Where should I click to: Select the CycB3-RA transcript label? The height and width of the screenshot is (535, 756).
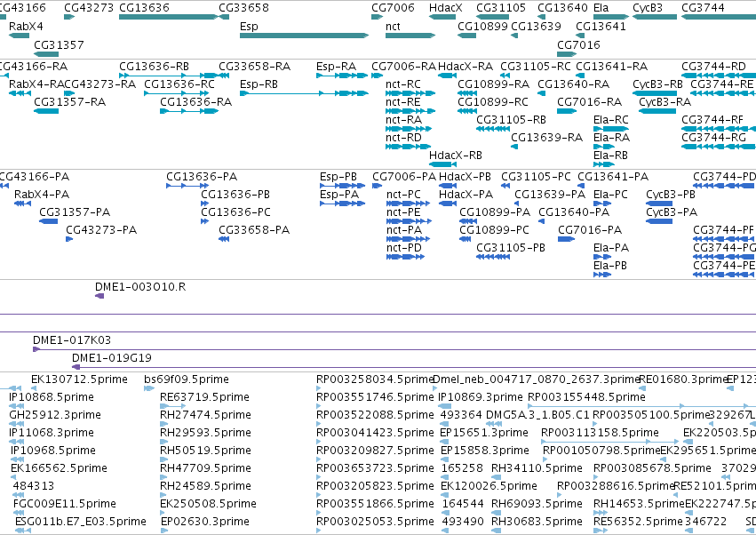pyautogui.click(x=664, y=102)
